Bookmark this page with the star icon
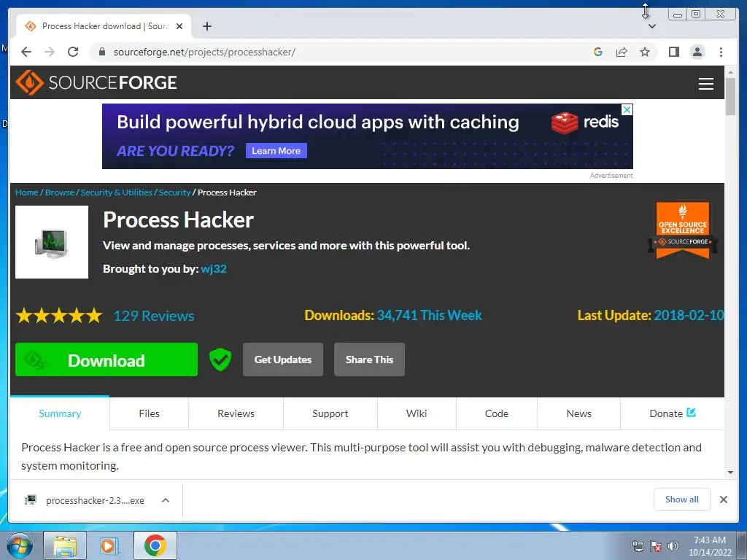 [645, 52]
